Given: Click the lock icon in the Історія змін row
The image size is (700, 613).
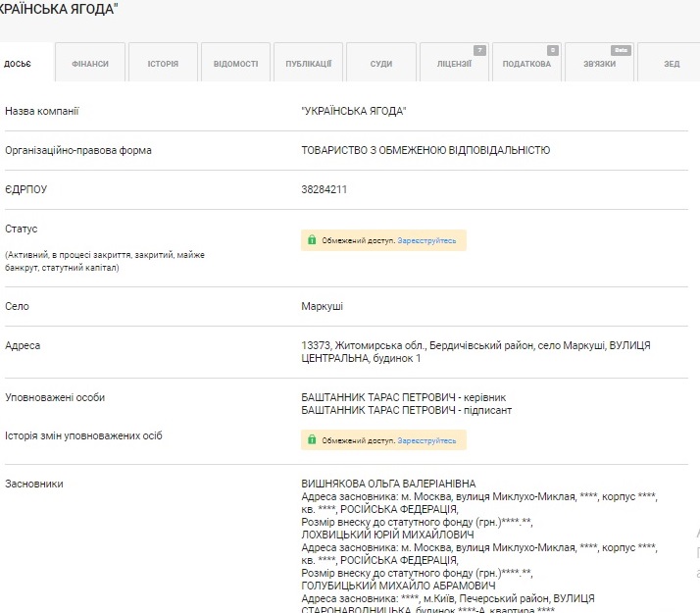Looking at the screenshot, I should point(312,440).
